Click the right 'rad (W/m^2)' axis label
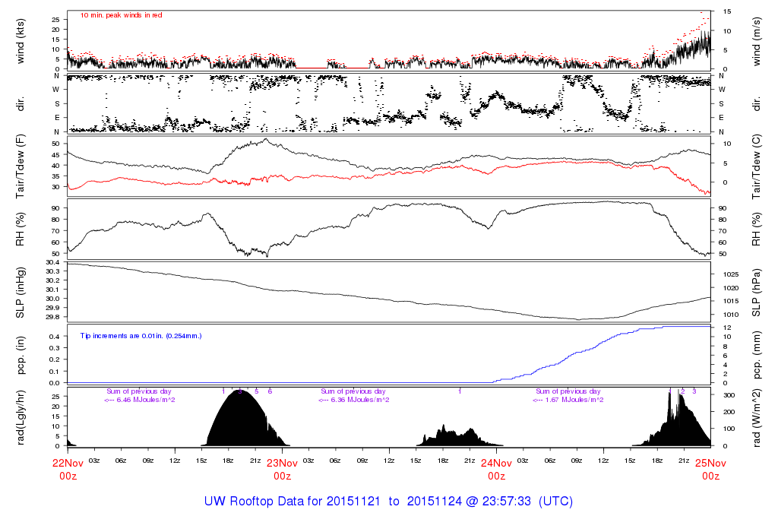778x532 pixels. [x=756, y=418]
